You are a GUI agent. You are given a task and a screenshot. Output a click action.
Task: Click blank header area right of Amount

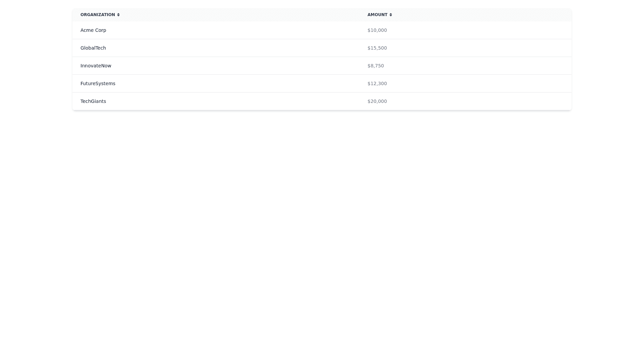486,15
